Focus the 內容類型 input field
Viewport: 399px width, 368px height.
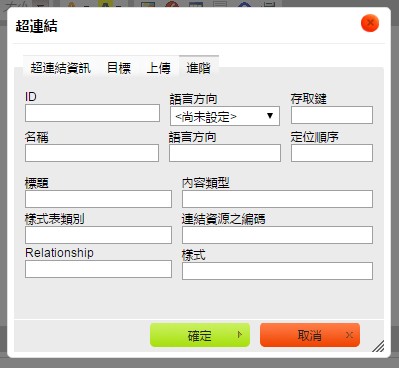(x=277, y=199)
